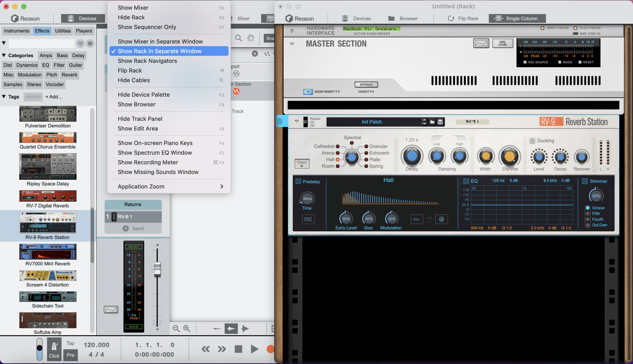Choose Show Spectrum EQ Window menu item
Image resolution: width=633 pixels, height=364 pixels.
169,152
